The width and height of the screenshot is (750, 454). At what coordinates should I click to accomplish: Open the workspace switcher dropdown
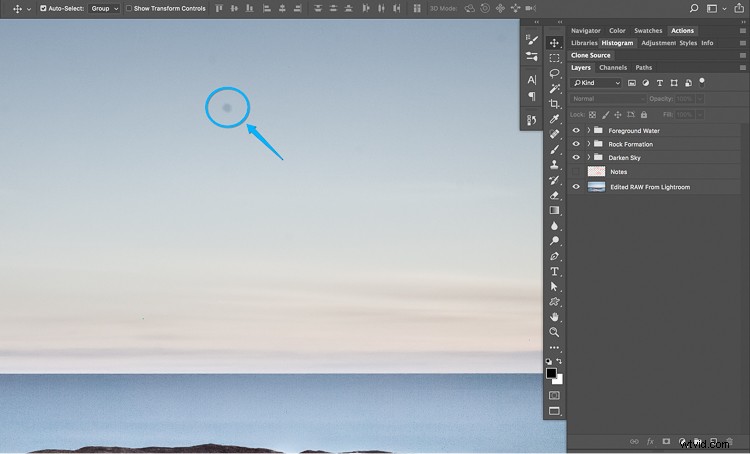coord(716,8)
